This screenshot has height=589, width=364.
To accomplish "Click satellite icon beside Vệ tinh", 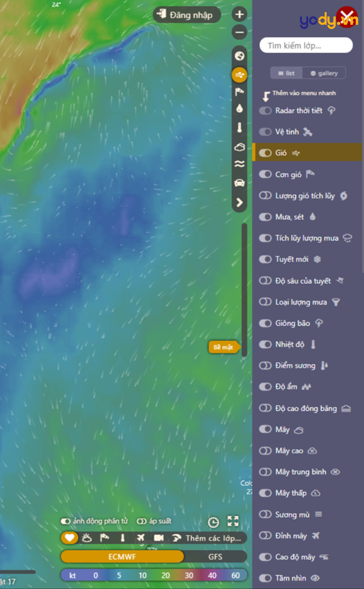I will 308,132.
